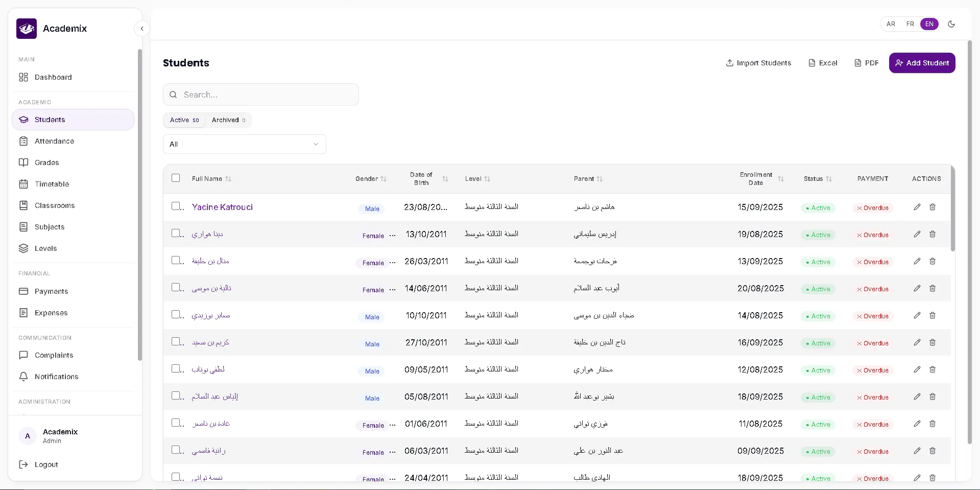Open Attendance in the sidebar
980x490 pixels.
pos(73,141)
